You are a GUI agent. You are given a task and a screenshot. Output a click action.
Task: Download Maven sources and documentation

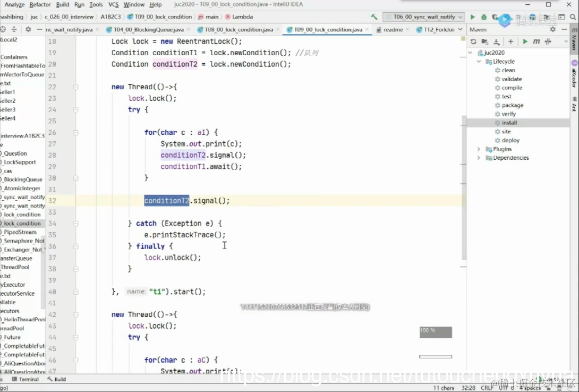pos(497,42)
